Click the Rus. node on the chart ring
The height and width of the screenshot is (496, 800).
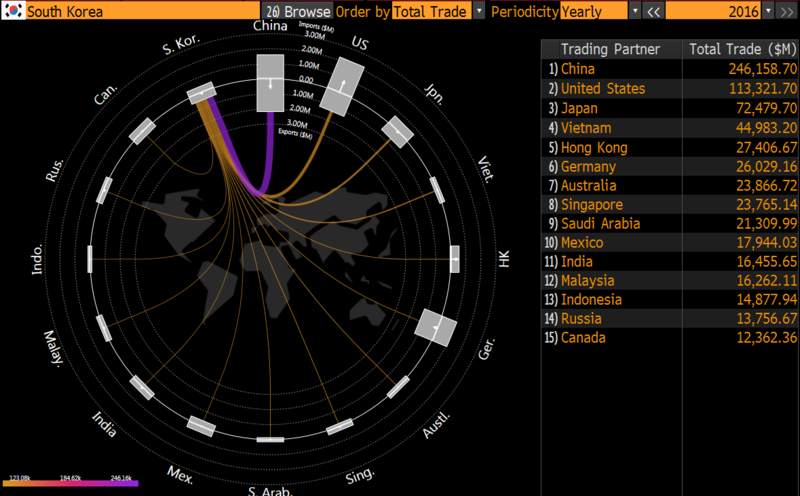pyautogui.click(x=104, y=190)
